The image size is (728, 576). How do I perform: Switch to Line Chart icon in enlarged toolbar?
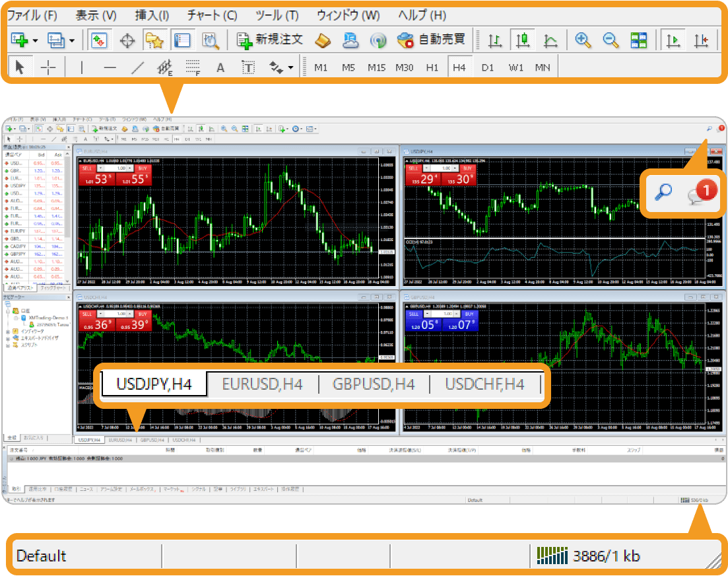(x=550, y=41)
